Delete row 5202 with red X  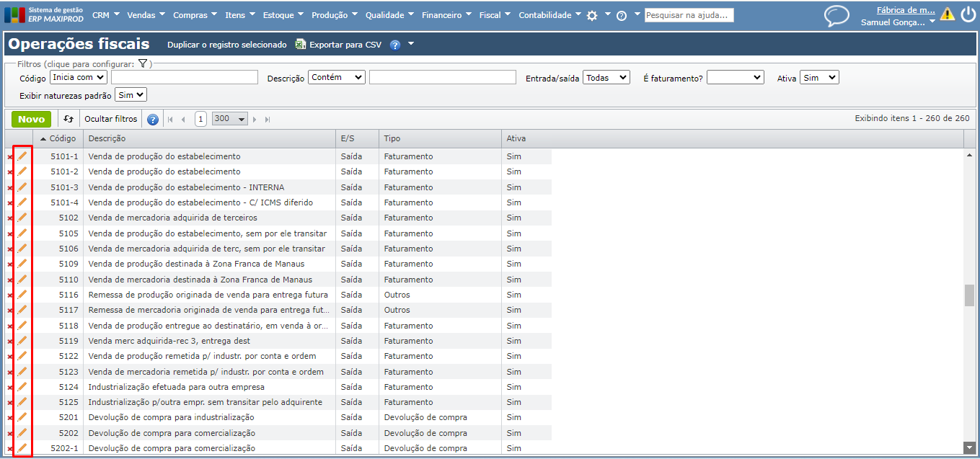(x=10, y=434)
